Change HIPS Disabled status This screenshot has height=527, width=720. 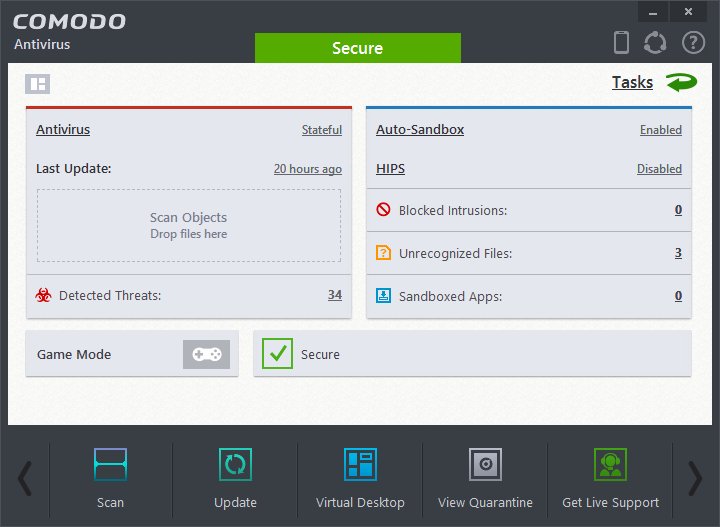[x=659, y=169]
